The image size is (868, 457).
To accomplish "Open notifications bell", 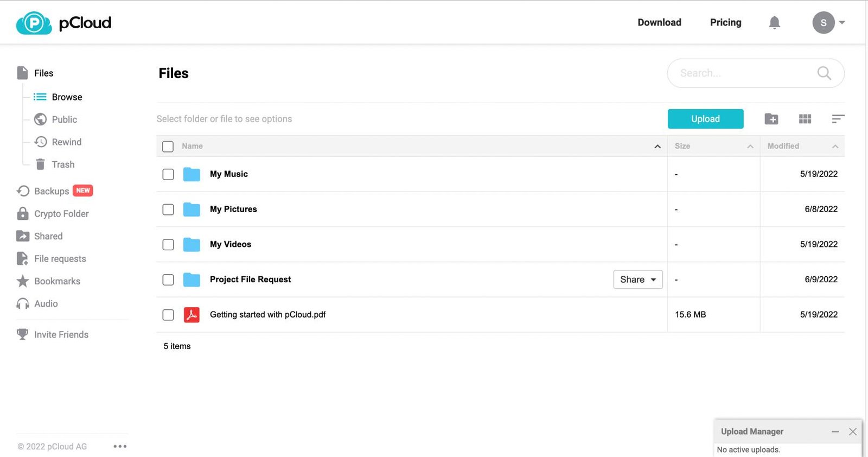I will pyautogui.click(x=774, y=22).
